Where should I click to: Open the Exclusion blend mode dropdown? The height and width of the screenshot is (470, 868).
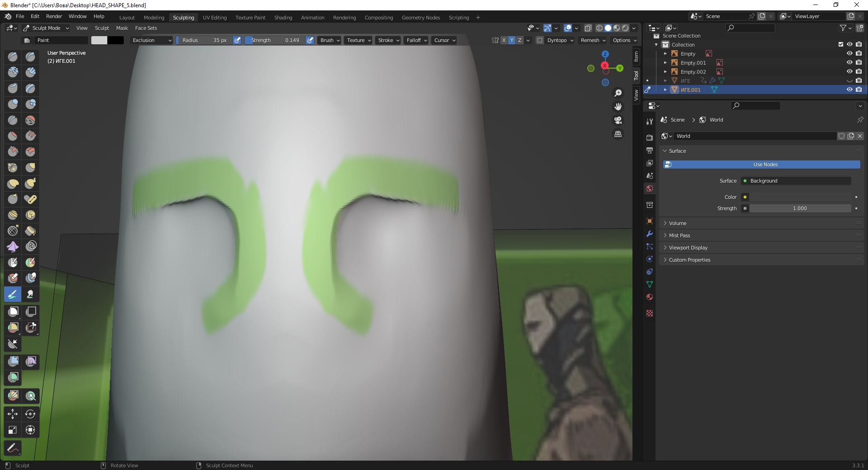pos(151,40)
